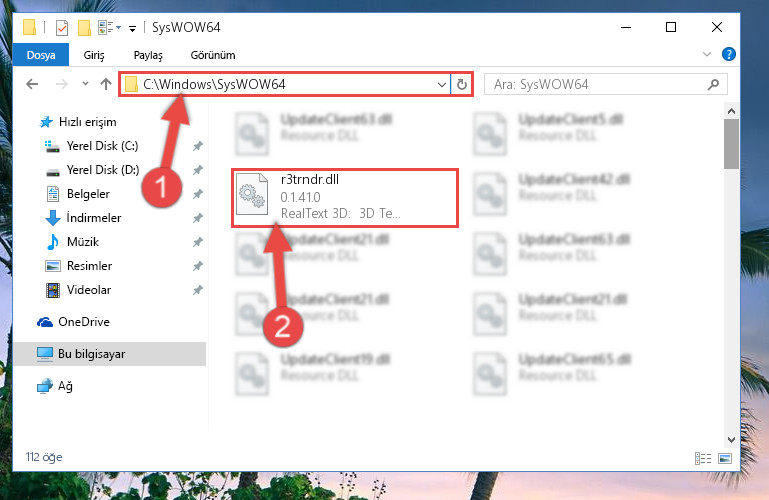
Task: Open recent locations dropdown arrow
Action: click(85, 84)
